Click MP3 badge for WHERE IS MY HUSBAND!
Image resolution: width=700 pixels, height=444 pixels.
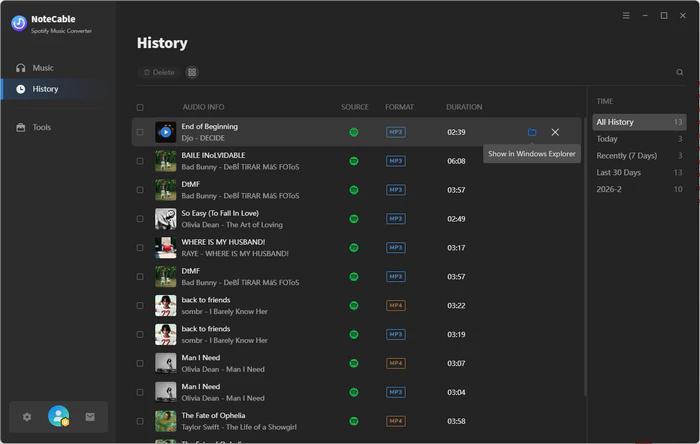pyautogui.click(x=396, y=248)
